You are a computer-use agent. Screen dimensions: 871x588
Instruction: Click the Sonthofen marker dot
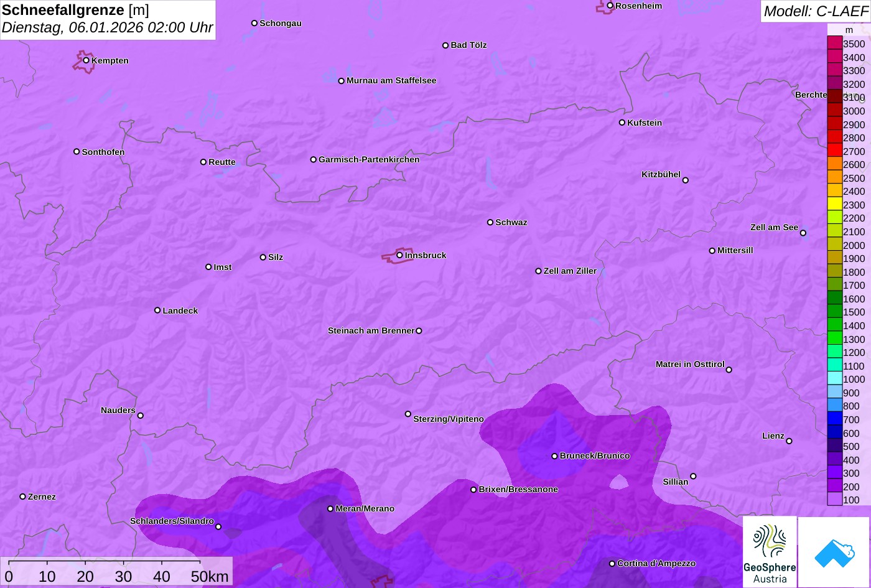(x=77, y=152)
